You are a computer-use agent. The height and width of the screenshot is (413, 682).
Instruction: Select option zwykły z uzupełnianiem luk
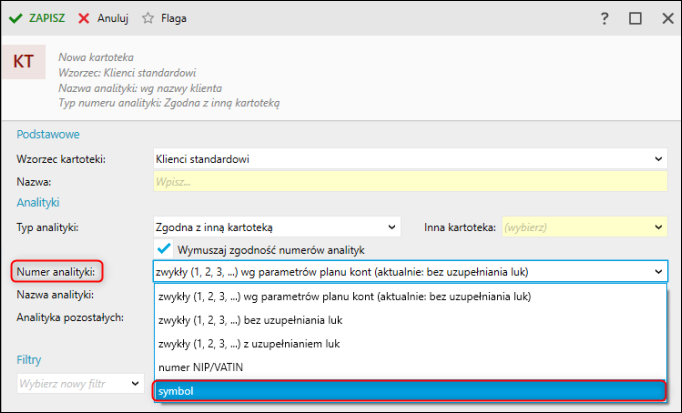pyautogui.click(x=410, y=343)
